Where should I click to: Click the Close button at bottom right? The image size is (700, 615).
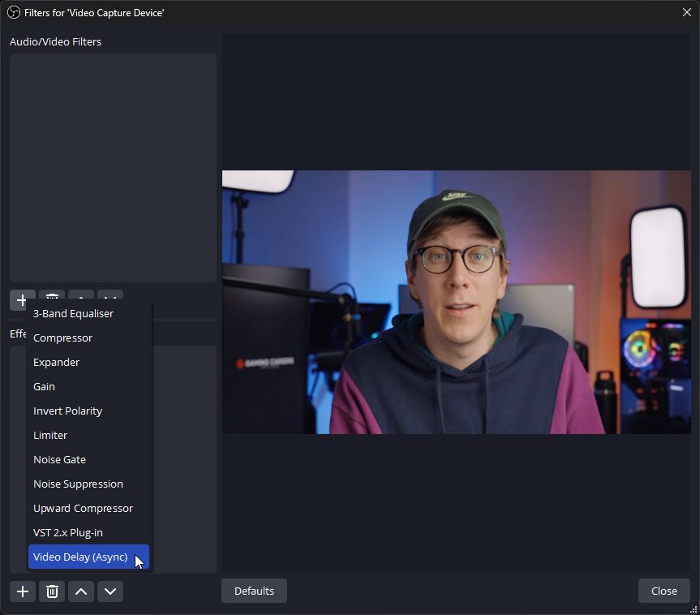pyautogui.click(x=663, y=591)
